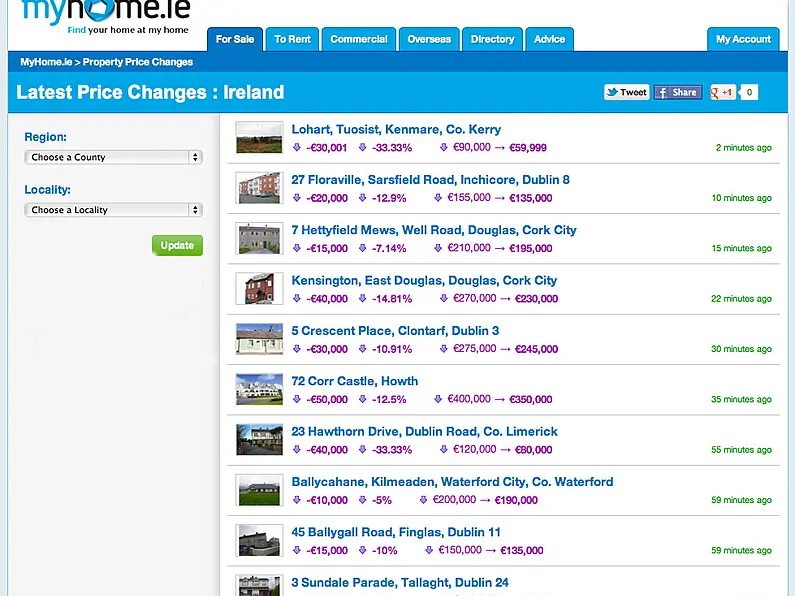
Task: Click the down-arrow icon beside €200,000
Action: (x=423, y=500)
